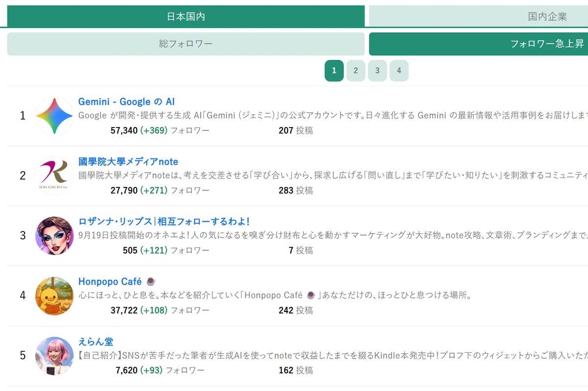This screenshot has width=588, height=391.
Task: Click the 242 投稿 count
Action: click(x=296, y=310)
